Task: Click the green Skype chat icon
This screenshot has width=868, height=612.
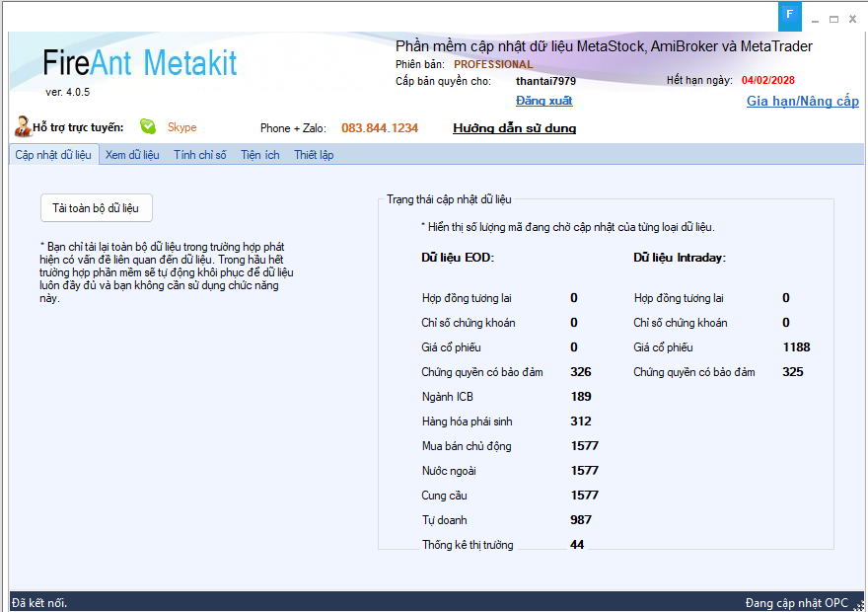Action: coord(148,126)
